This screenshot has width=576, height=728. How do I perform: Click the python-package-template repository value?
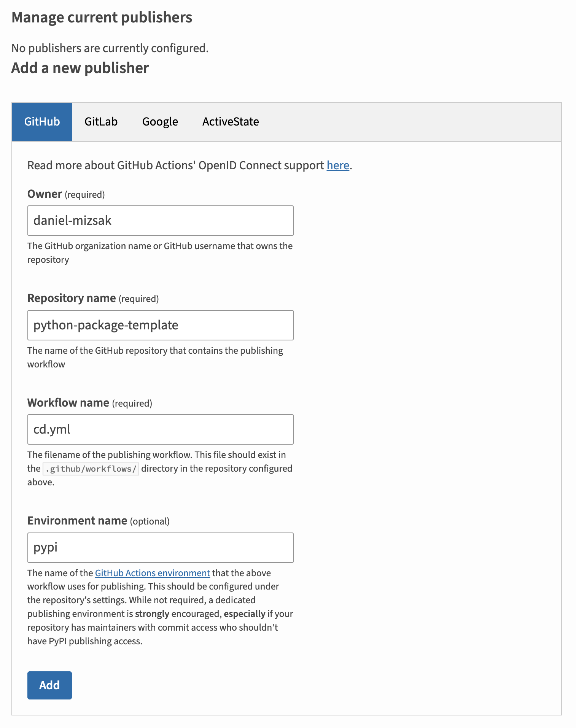coord(105,325)
